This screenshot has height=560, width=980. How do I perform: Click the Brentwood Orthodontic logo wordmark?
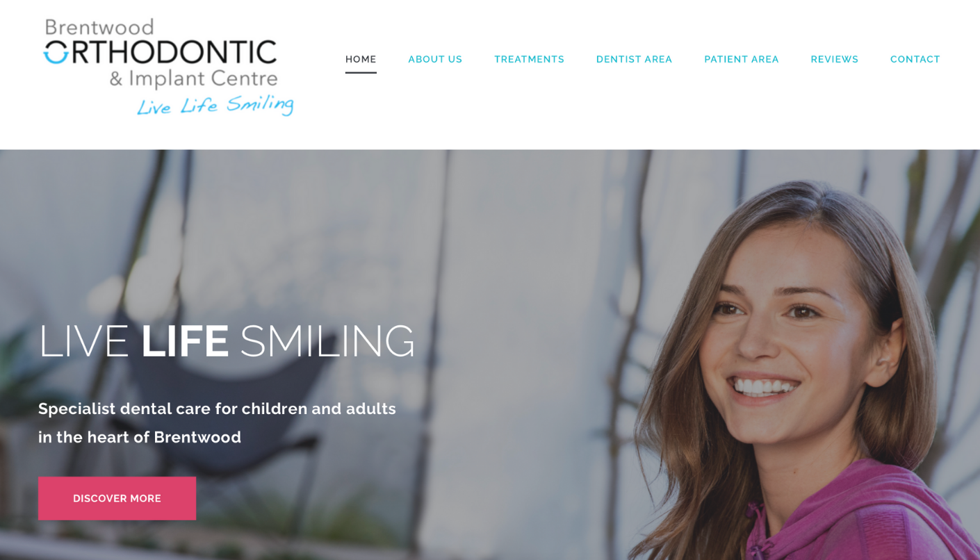pyautogui.click(x=168, y=67)
